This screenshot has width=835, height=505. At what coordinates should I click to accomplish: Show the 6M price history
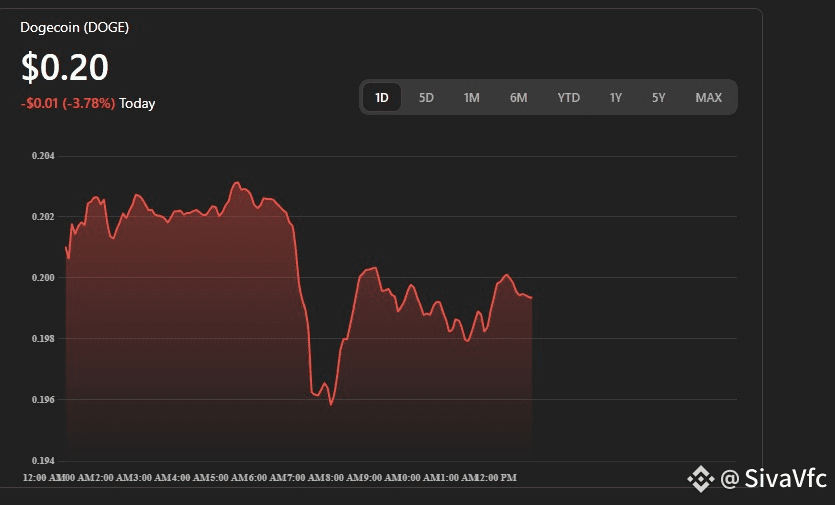point(518,97)
